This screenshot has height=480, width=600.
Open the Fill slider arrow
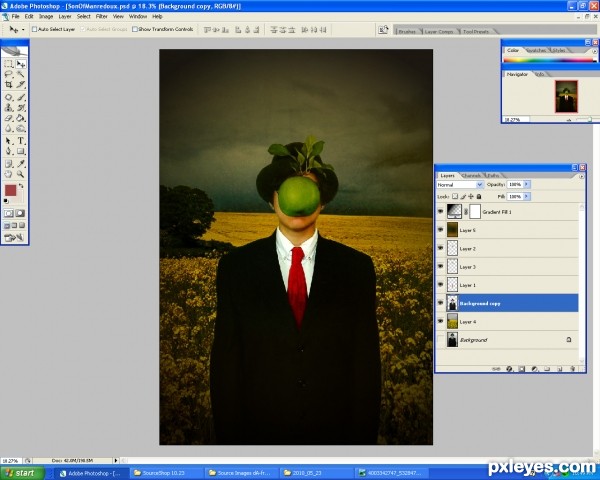pyautogui.click(x=527, y=196)
